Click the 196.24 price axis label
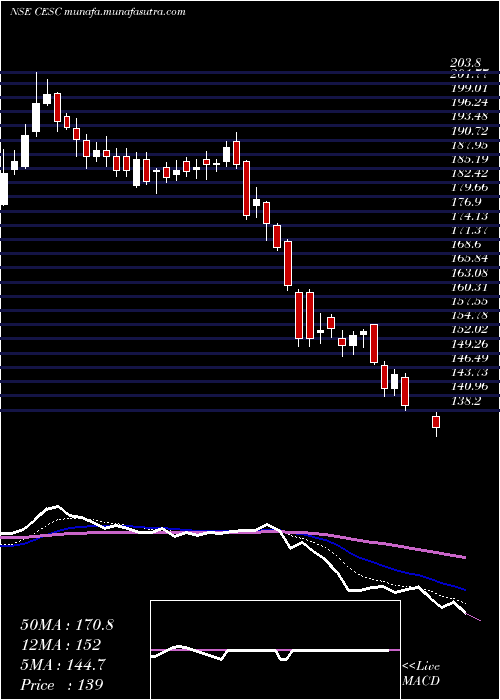Viewport: 500px width, 700px height. pos(469,103)
